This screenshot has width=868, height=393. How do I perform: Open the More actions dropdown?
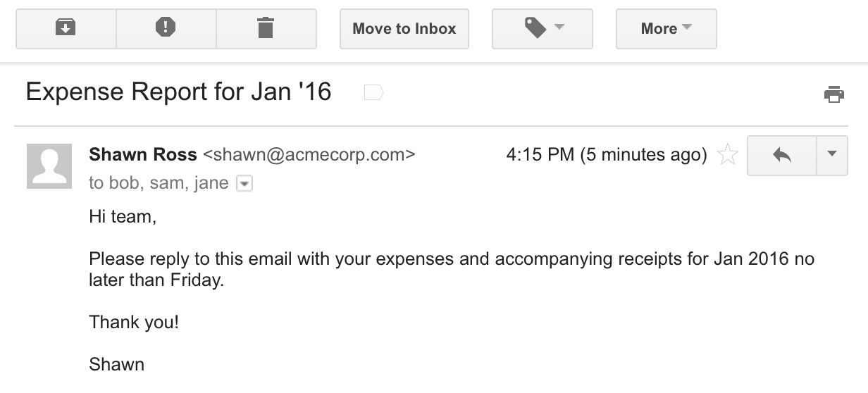[x=666, y=28]
